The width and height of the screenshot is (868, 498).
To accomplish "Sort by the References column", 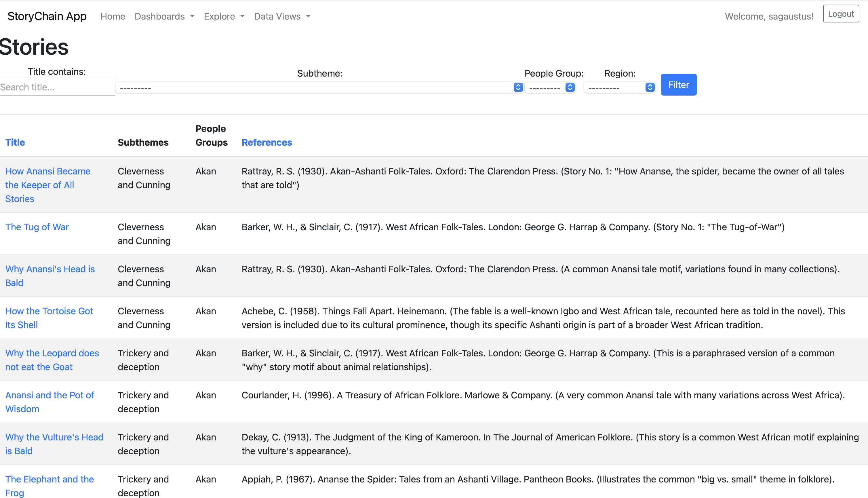I will pyautogui.click(x=267, y=142).
